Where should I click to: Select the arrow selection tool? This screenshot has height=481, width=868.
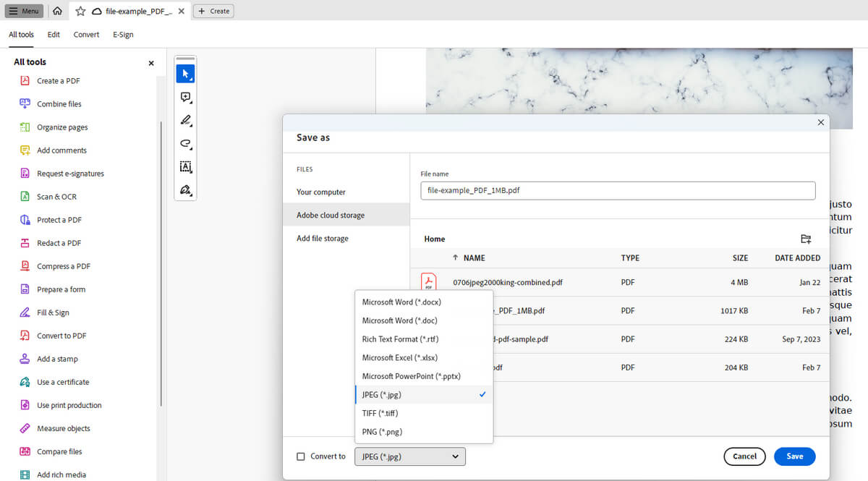[185, 74]
